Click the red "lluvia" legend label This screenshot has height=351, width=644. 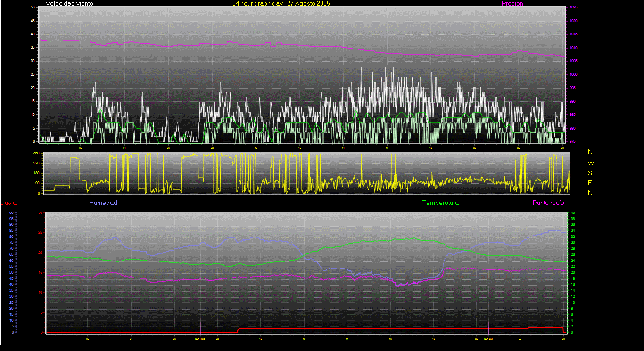(9, 203)
